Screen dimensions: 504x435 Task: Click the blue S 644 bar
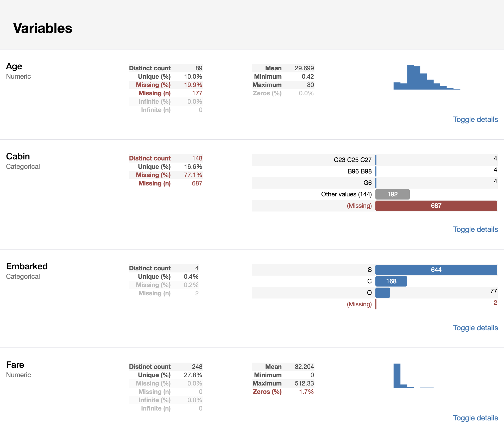436,270
